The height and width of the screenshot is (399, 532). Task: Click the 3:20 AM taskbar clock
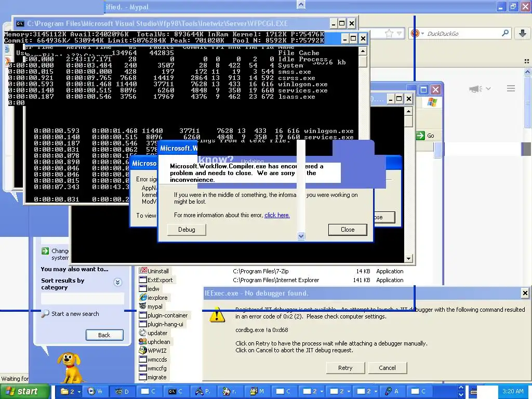pyautogui.click(x=513, y=391)
